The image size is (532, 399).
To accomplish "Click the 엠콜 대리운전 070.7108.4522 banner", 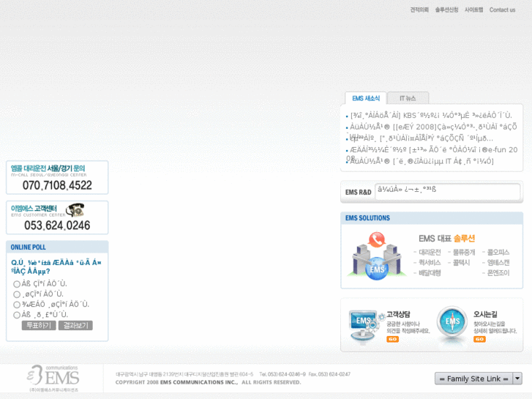I will [57, 178].
